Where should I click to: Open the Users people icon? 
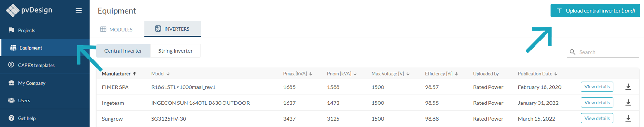11,100
